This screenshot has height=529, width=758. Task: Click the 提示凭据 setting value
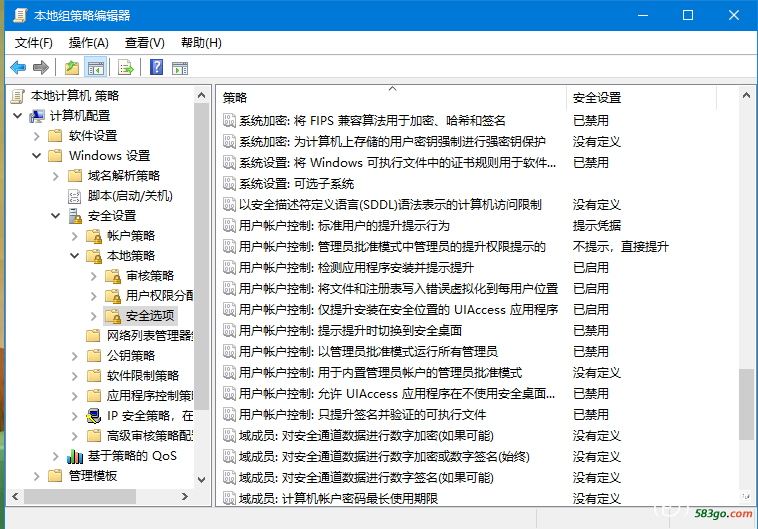click(597, 226)
